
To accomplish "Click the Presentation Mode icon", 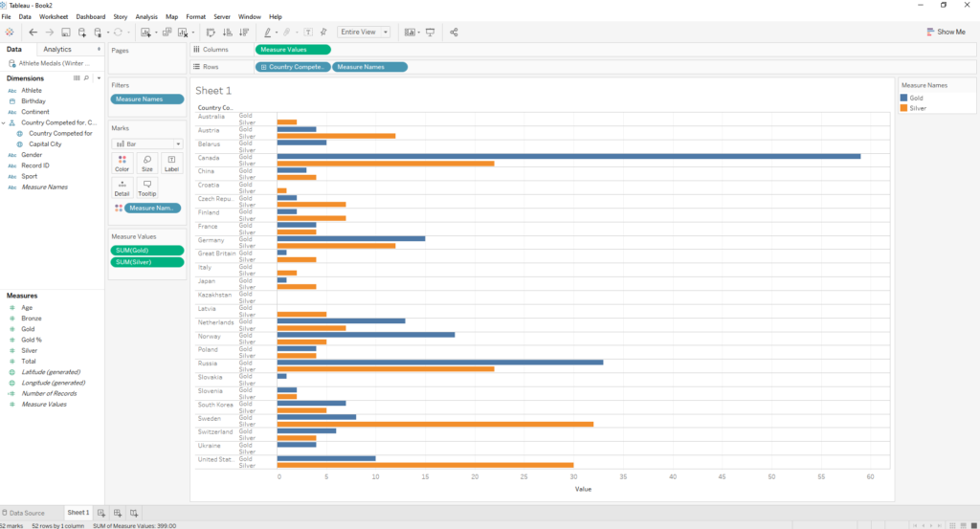I will (x=430, y=32).
